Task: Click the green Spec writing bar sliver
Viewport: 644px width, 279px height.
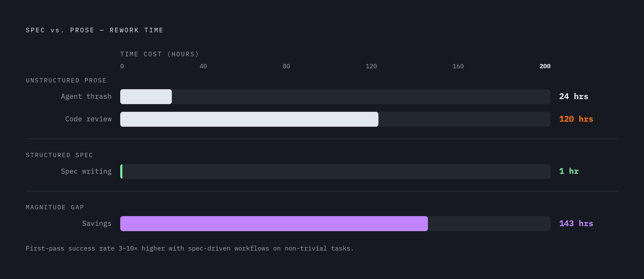Action: (121, 171)
